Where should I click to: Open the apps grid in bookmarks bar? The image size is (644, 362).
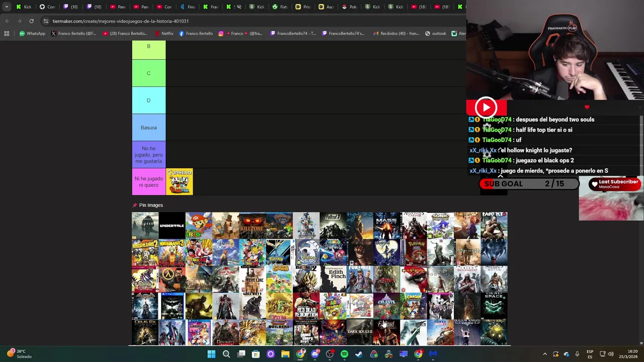(x=7, y=34)
